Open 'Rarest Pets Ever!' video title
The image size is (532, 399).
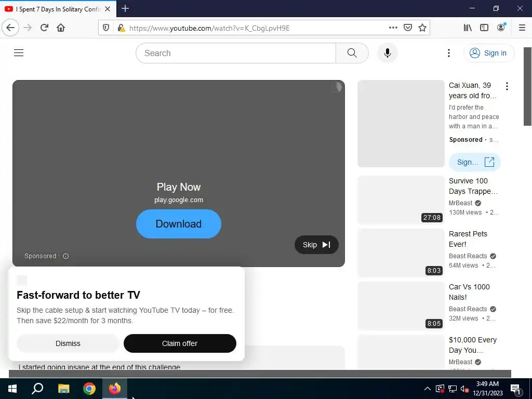pos(468,239)
